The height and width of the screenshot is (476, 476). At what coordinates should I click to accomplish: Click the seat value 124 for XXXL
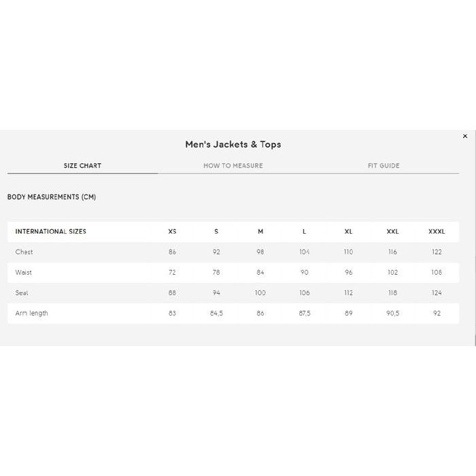coord(437,293)
